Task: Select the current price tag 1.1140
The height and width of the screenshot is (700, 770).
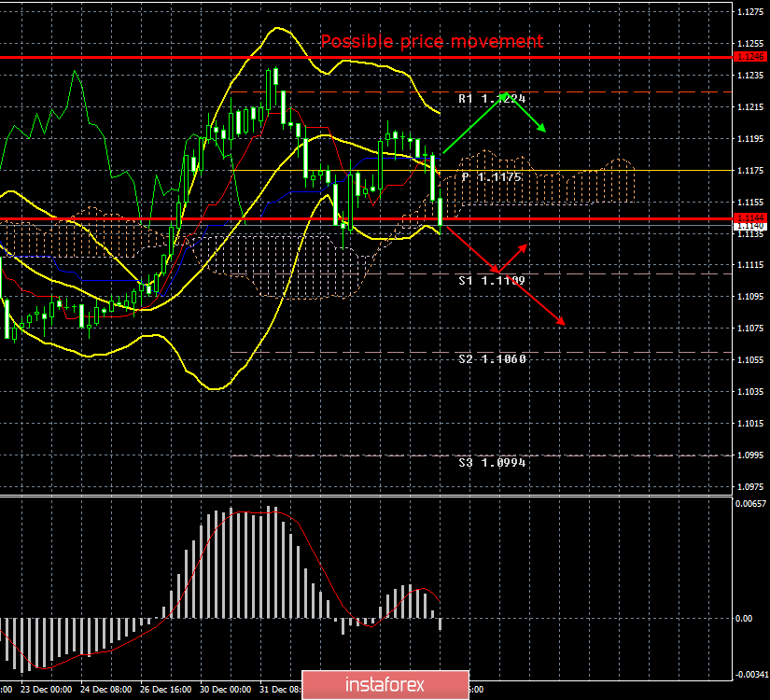Action: [750, 226]
